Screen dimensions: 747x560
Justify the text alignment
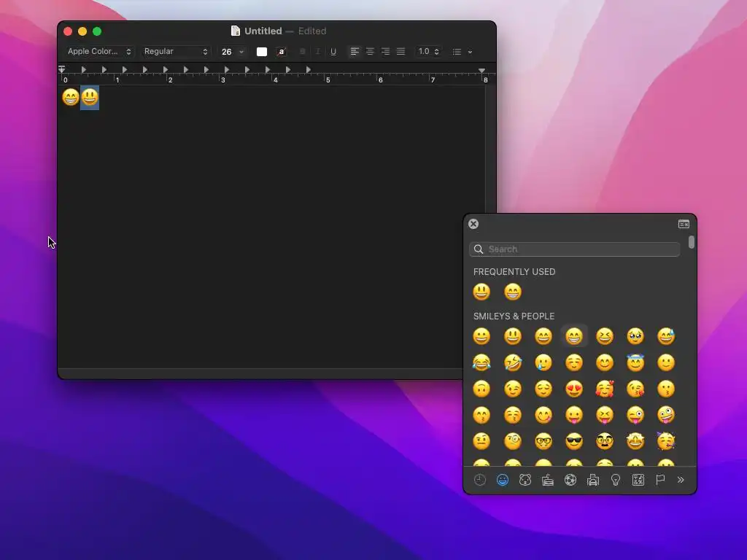pyautogui.click(x=400, y=52)
